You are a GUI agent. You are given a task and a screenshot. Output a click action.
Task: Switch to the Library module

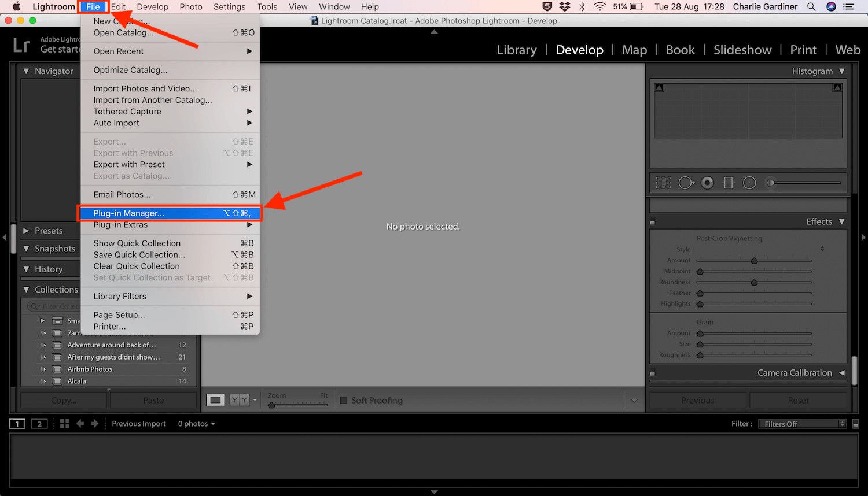516,50
